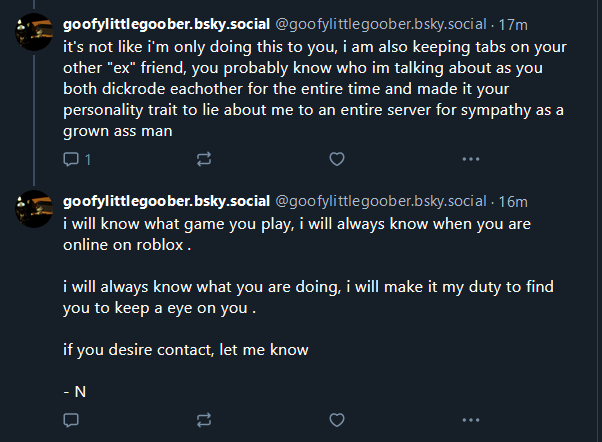The height and width of the screenshot is (442, 602).
Task: Click the reply count "1" on first post
Action: pos(87,159)
